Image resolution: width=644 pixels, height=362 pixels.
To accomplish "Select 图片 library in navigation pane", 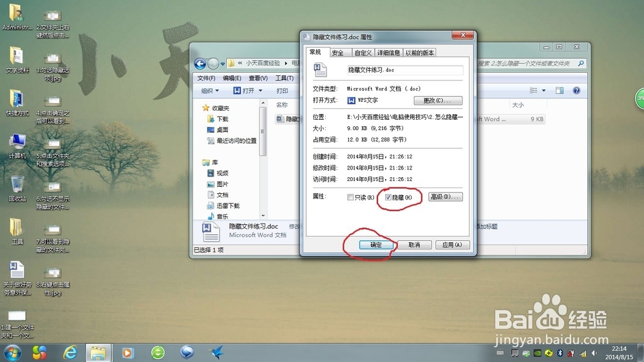I will [x=218, y=184].
